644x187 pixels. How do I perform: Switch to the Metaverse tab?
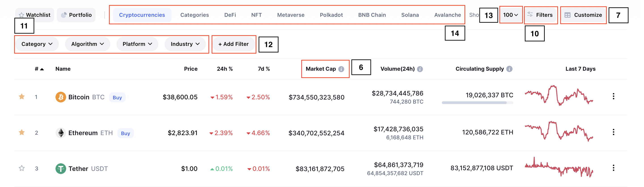click(x=291, y=15)
